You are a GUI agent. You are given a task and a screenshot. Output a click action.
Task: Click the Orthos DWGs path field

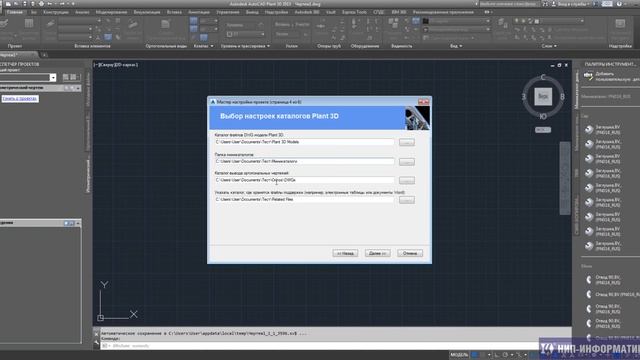[x=304, y=180]
